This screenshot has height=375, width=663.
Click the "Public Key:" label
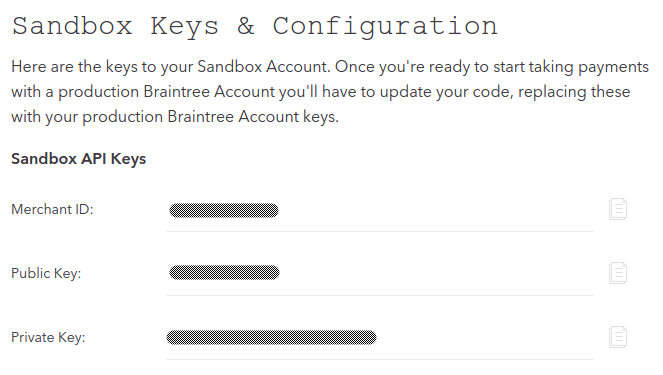46,273
